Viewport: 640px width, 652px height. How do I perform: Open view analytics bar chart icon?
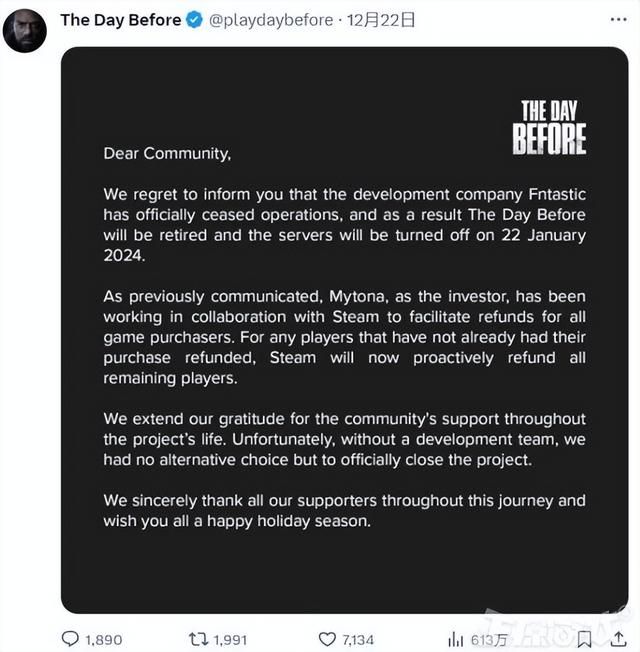(x=455, y=638)
